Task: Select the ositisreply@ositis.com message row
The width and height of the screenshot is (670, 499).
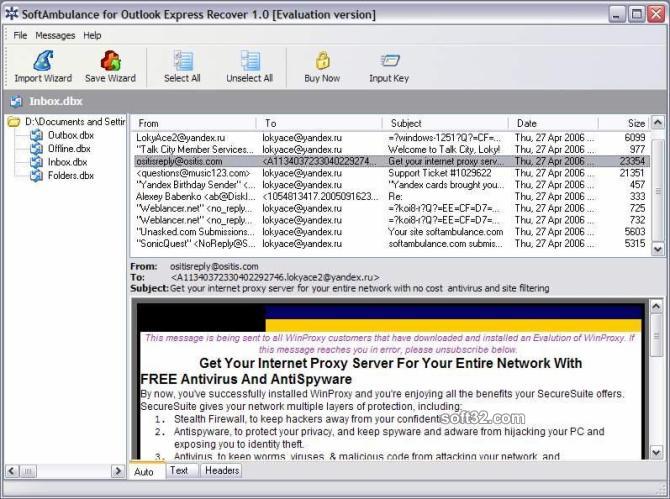Action: (390, 161)
